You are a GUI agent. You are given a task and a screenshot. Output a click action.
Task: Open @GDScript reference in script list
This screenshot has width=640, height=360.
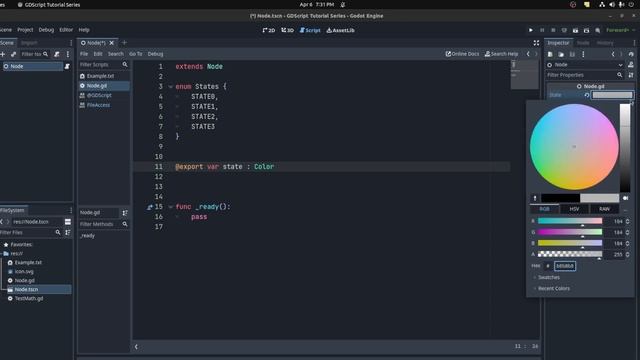tap(99, 95)
